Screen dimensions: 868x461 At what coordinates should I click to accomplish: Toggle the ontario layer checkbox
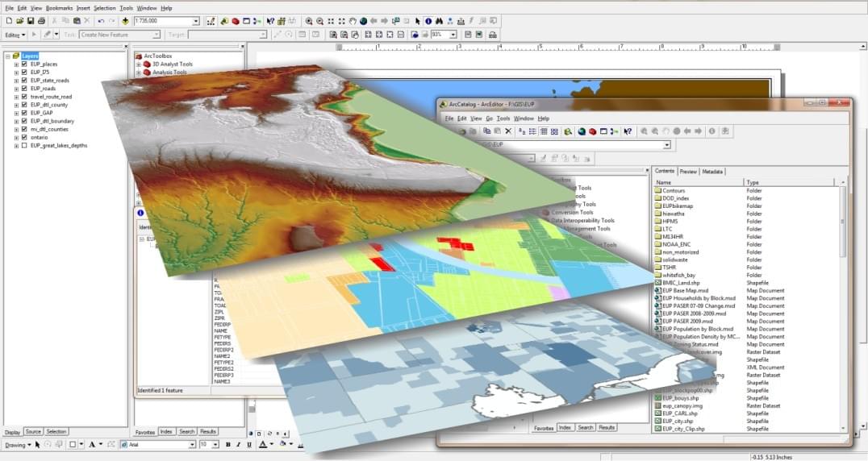[x=24, y=138]
